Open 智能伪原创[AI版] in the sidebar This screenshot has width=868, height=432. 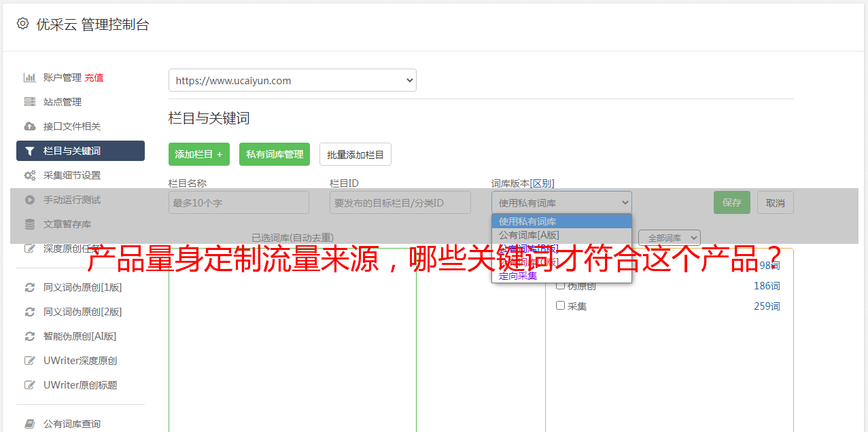80,336
